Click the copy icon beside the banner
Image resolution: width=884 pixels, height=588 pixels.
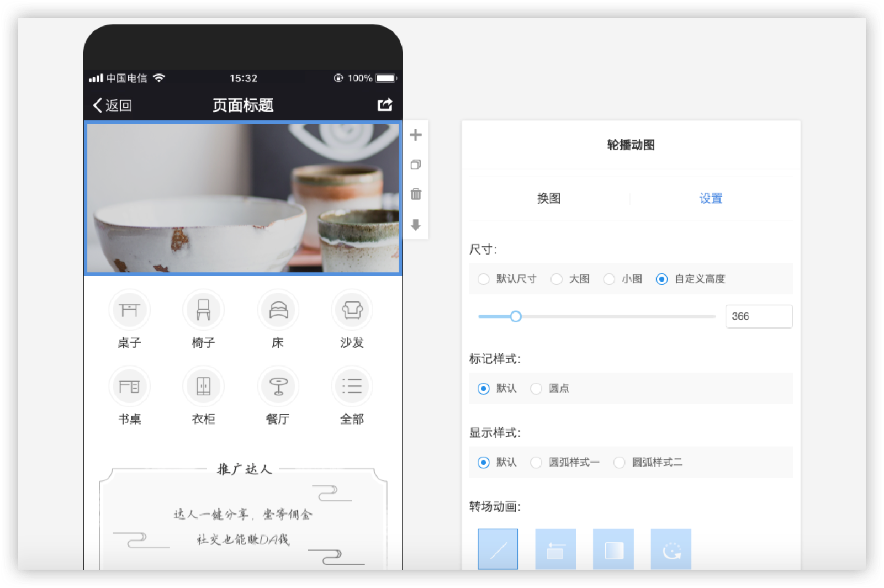click(x=416, y=165)
